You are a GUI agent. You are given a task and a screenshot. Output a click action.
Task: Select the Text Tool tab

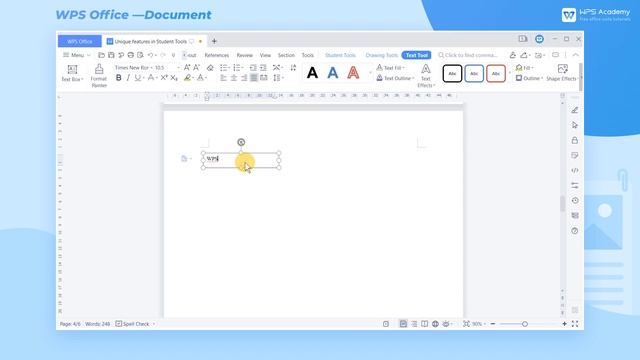pos(416,55)
